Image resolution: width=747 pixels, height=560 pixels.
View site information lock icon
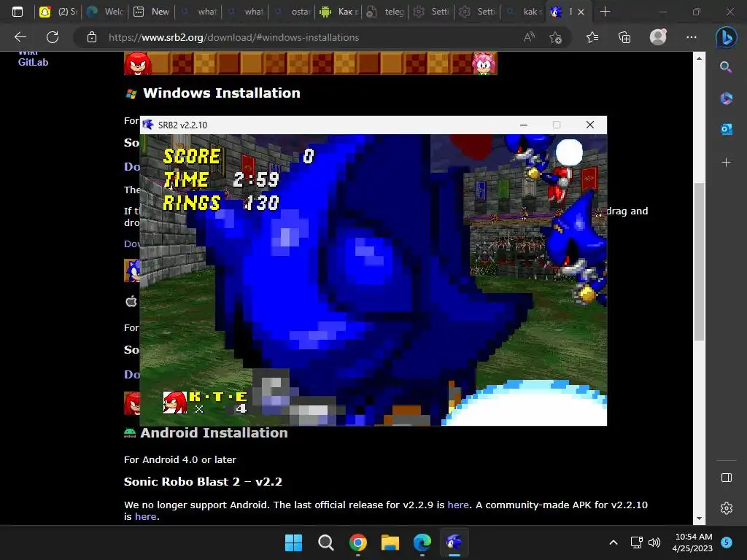[92, 37]
